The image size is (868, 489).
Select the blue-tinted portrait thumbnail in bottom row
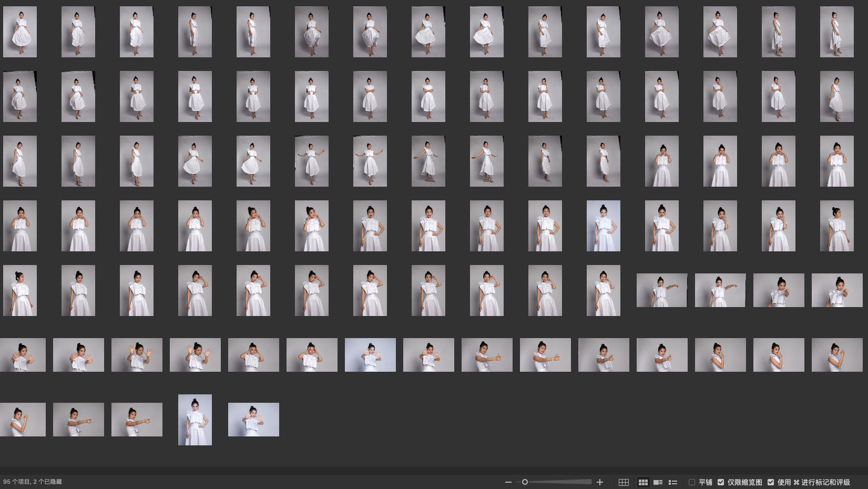click(195, 420)
